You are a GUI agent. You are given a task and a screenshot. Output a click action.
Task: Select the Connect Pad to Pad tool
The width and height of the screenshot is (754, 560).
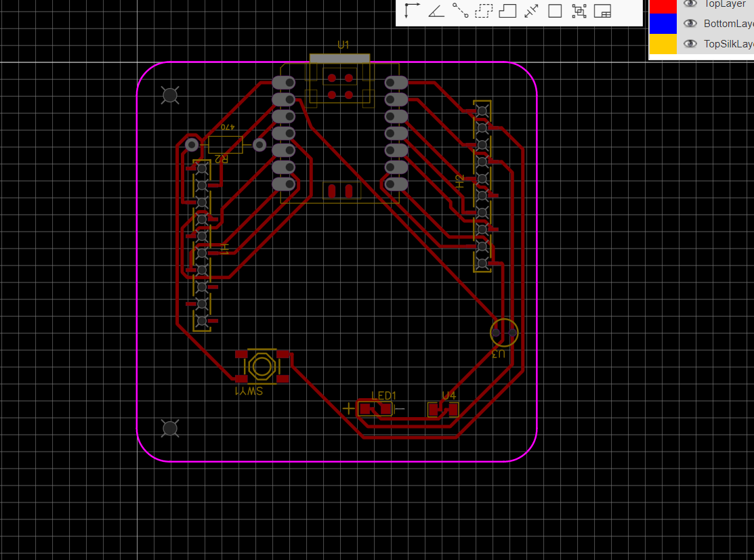pyautogui.click(x=460, y=11)
